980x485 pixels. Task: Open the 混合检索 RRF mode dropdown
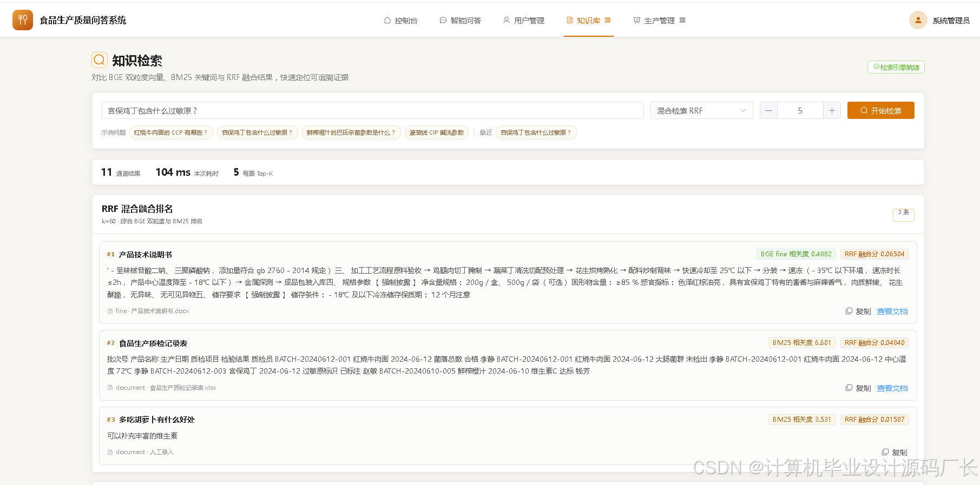pyautogui.click(x=702, y=110)
